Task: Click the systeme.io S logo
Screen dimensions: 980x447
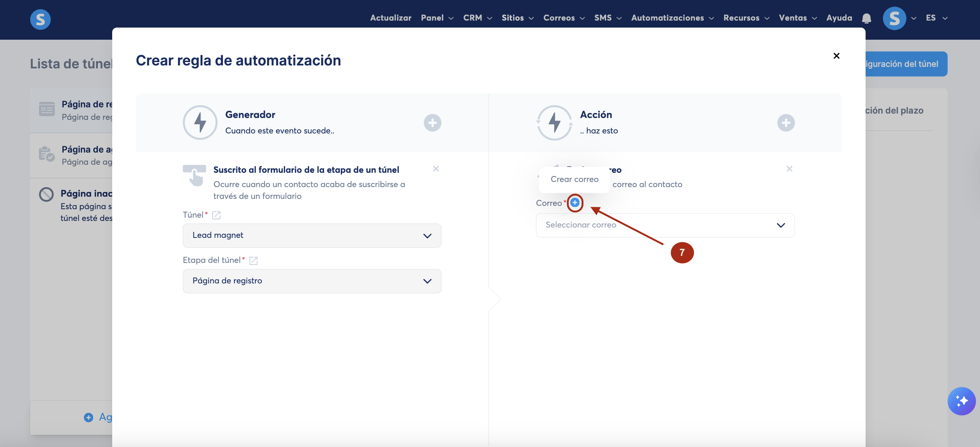Action: pyautogui.click(x=40, y=19)
